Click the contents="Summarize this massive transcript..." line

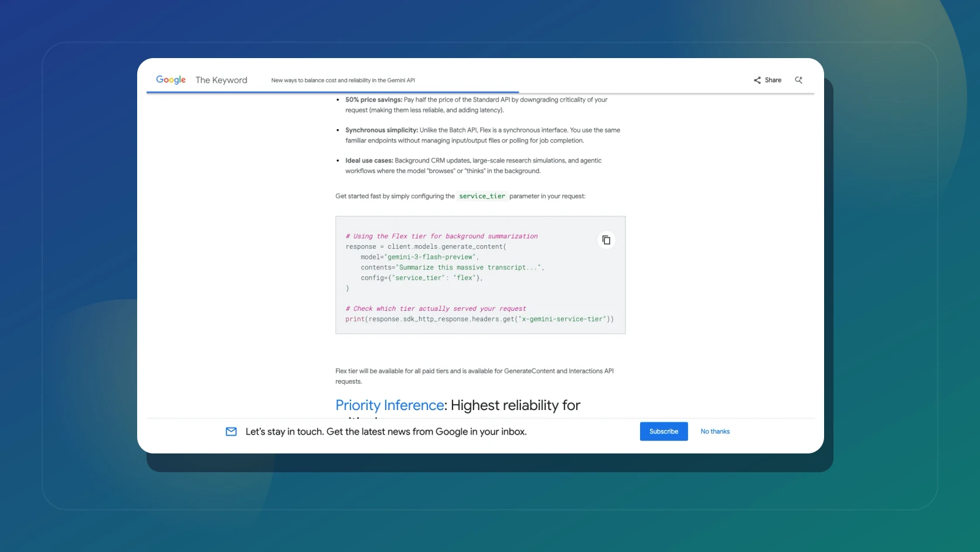pos(452,267)
